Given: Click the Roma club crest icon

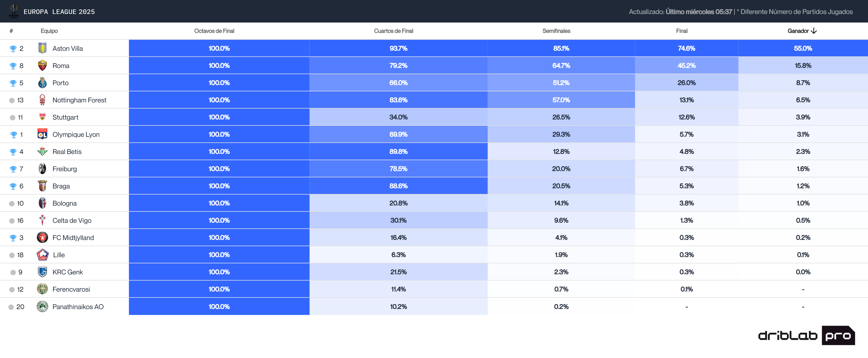Looking at the screenshot, I should (42, 65).
